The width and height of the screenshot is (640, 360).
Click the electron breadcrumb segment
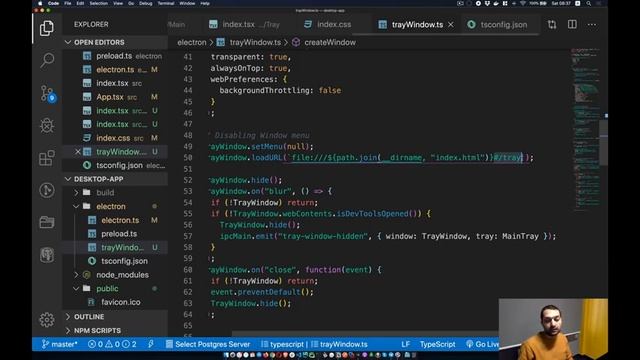[x=191, y=42]
